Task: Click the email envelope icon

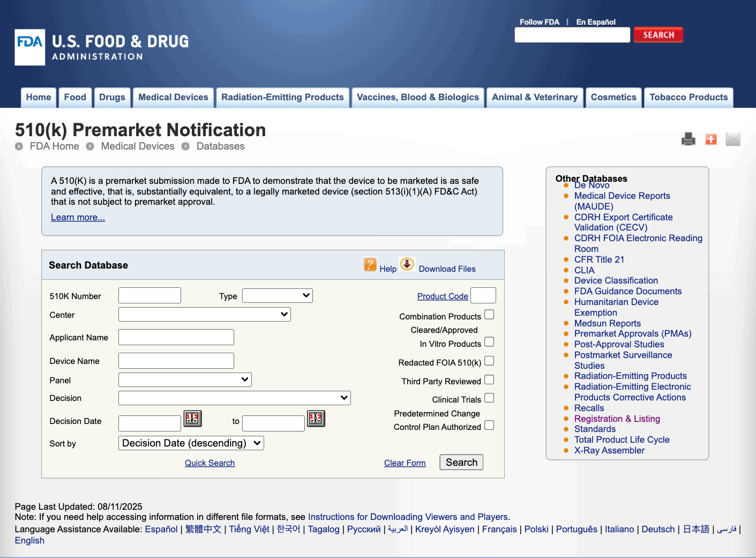Action: [x=732, y=139]
